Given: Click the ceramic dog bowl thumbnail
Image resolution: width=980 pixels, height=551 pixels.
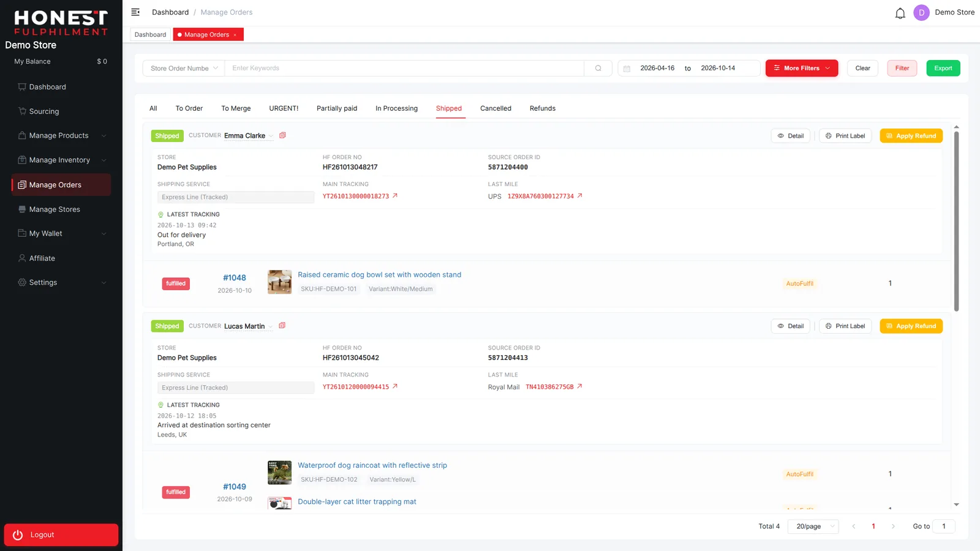Looking at the screenshot, I should pyautogui.click(x=280, y=282).
